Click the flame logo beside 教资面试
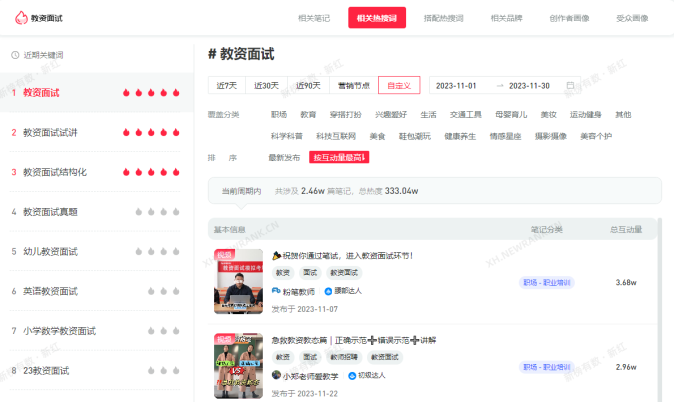674x402 pixels. 21,18
